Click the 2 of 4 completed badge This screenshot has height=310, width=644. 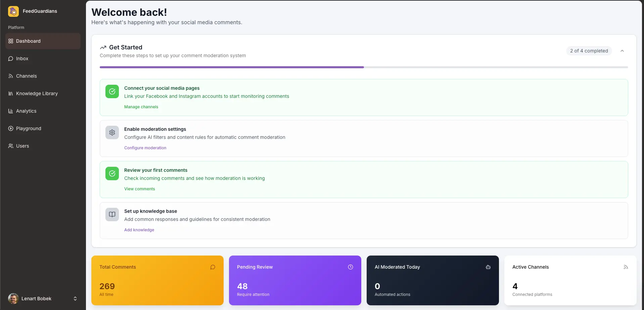589,51
